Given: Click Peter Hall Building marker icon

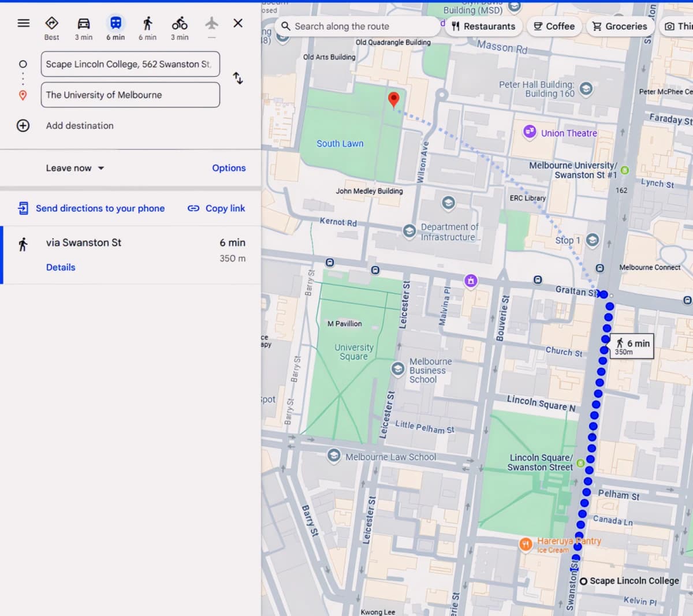Looking at the screenshot, I should (586, 89).
